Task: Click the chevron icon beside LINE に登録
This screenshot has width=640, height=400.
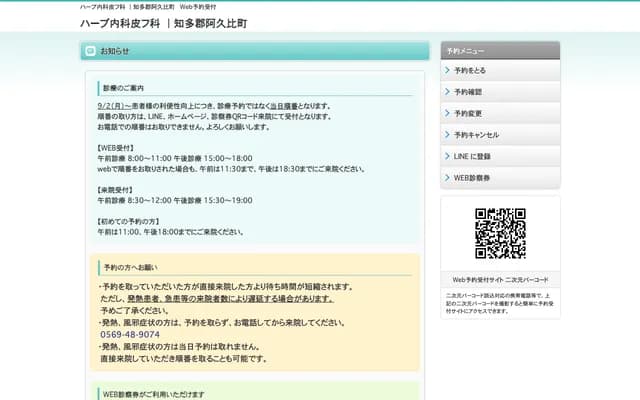Action: click(447, 156)
